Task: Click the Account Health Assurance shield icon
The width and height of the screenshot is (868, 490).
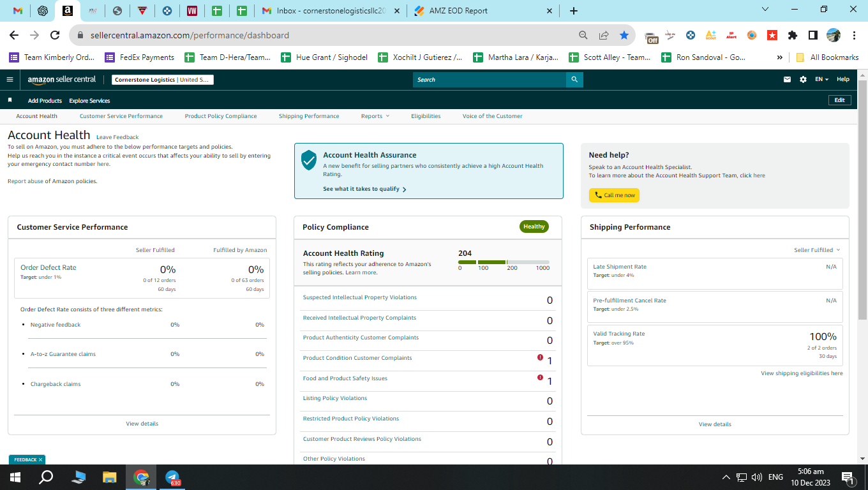Action: point(309,160)
